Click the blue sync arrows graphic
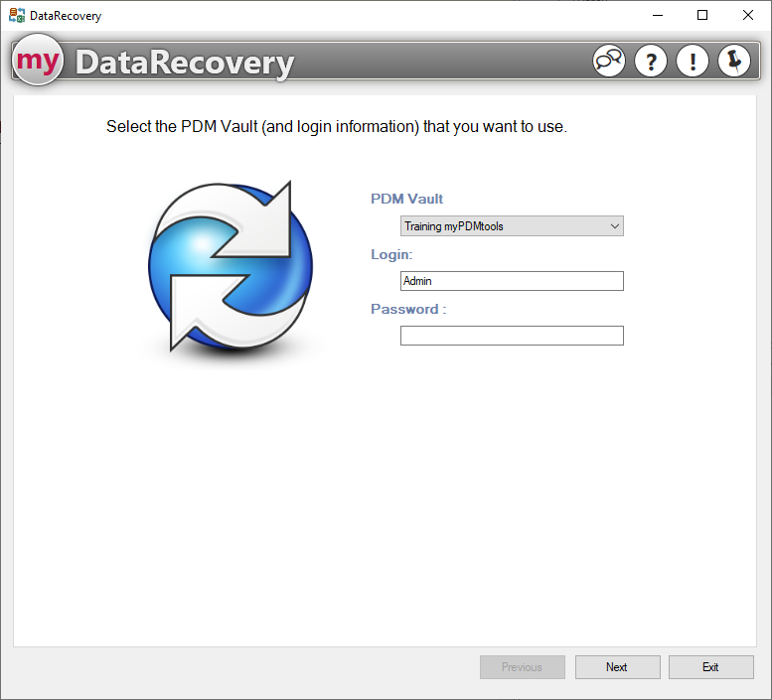 [x=231, y=266]
